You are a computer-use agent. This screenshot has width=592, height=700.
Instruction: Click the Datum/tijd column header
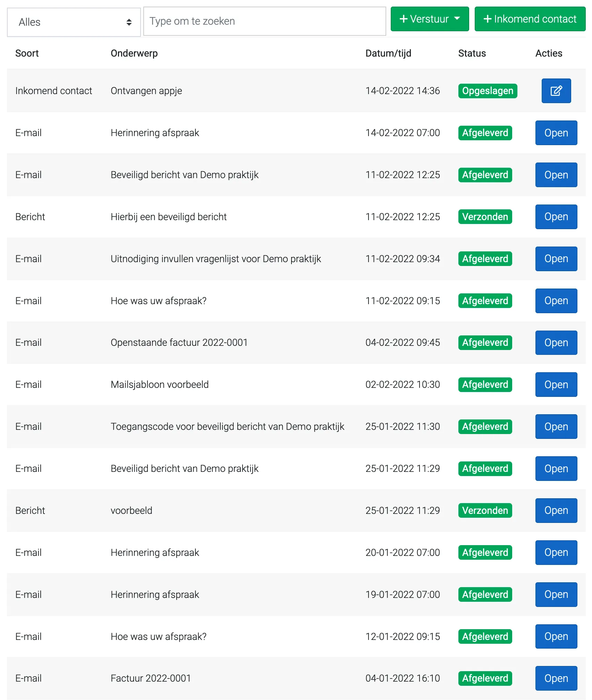(388, 53)
